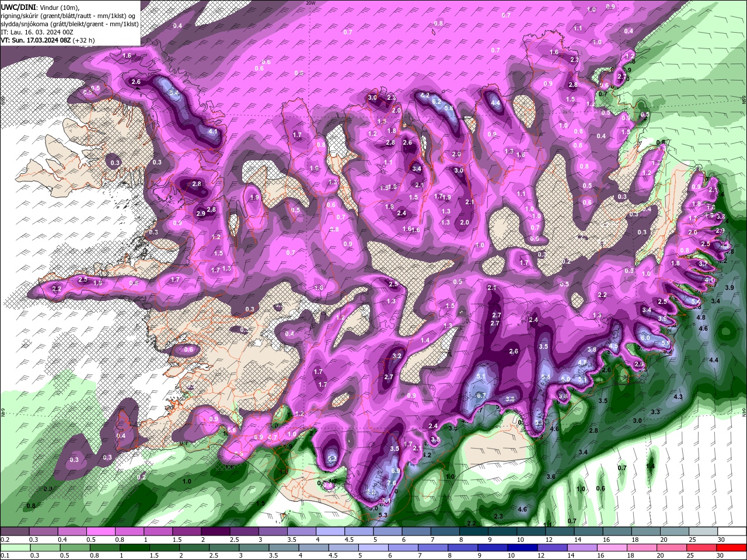Click the '5.4' value in the northwest
This screenshot has width=747, height=560.
(x=173, y=92)
